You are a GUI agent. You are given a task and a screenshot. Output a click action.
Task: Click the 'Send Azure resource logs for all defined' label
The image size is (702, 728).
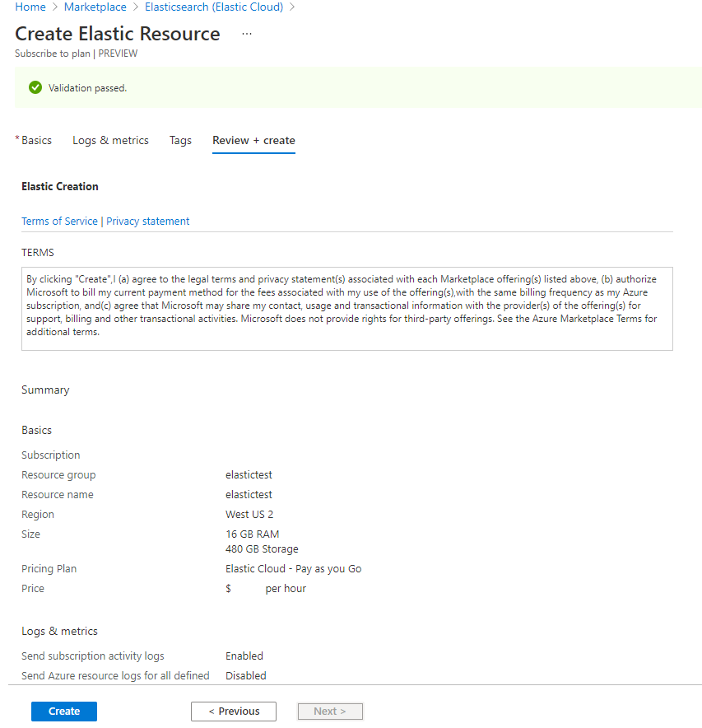click(x=115, y=675)
